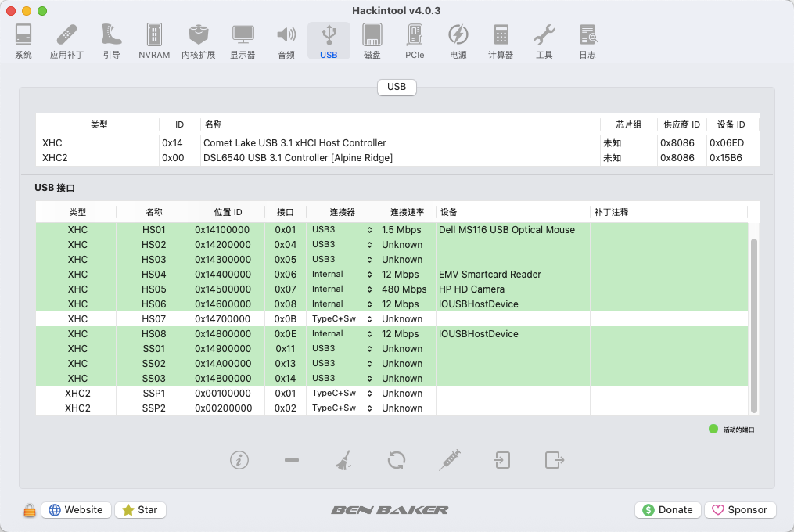Open the PCIe section
The width and height of the screenshot is (794, 532).
(415, 41)
